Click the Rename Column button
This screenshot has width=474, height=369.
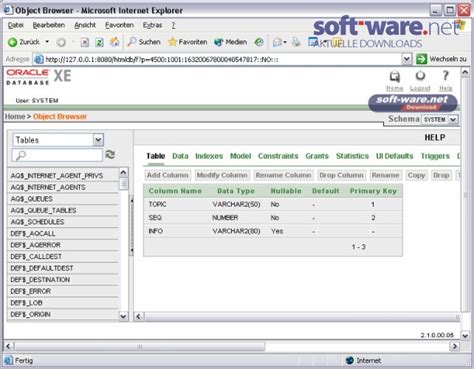coord(283,175)
